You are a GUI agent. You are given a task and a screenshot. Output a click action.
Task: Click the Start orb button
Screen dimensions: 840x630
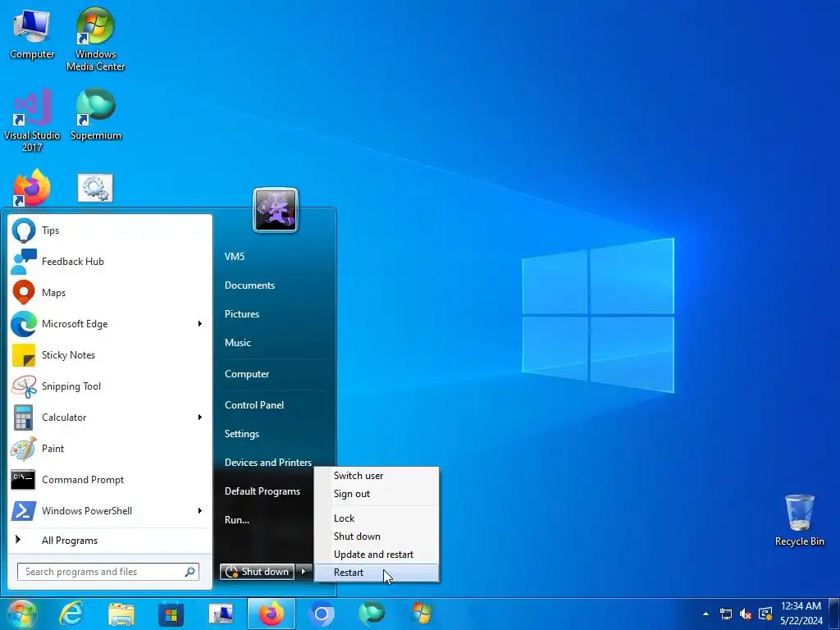(x=21, y=614)
